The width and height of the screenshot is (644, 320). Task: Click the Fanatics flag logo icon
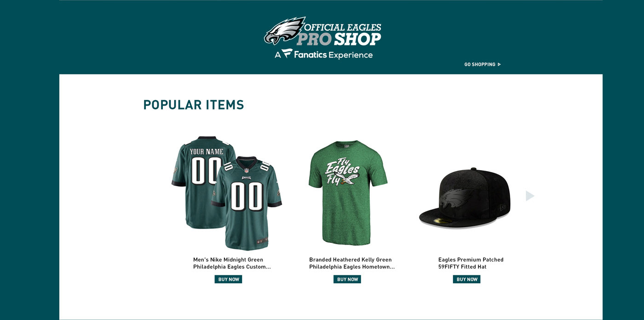click(x=287, y=54)
